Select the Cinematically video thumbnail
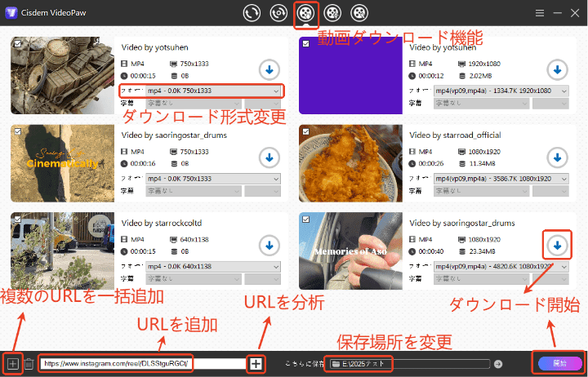 pyautogui.click(x=62, y=163)
